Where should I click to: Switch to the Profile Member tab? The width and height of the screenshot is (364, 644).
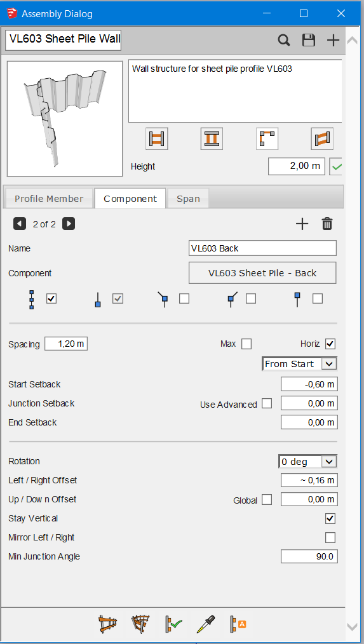[49, 199]
